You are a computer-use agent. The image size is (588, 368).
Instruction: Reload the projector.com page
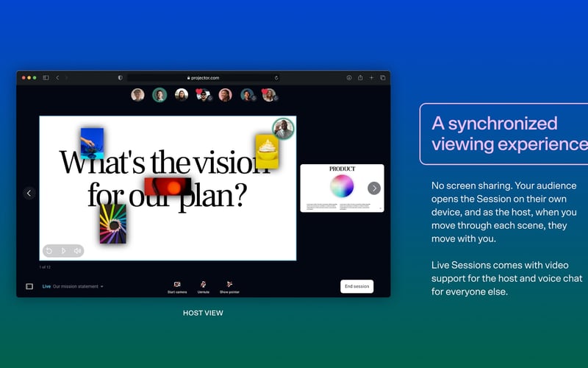276,78
